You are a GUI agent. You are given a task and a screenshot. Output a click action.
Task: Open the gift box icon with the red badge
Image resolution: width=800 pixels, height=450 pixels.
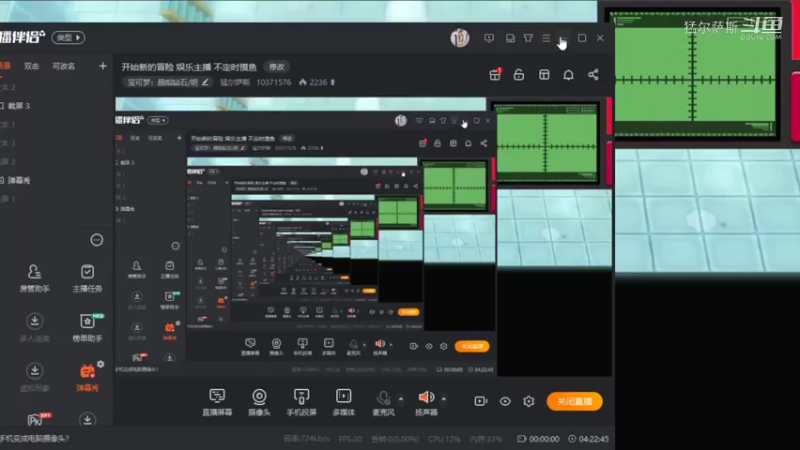pyautogui.click(x=495, y=75)
